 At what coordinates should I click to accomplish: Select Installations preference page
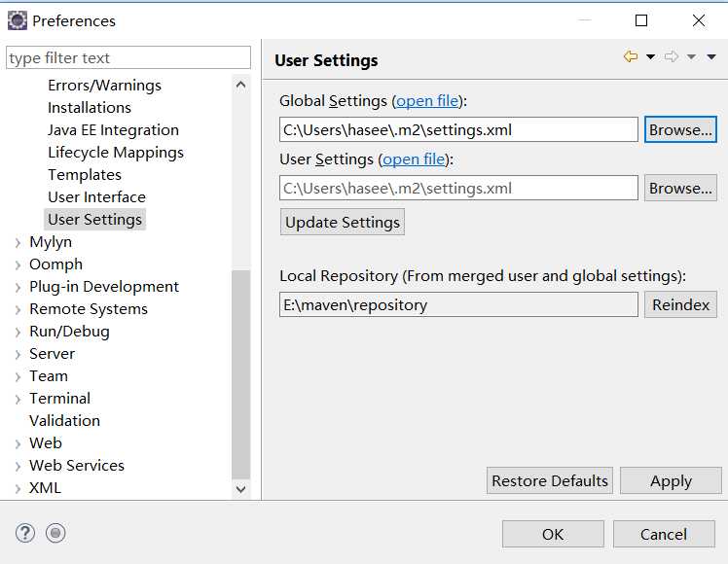click(90, 108)
